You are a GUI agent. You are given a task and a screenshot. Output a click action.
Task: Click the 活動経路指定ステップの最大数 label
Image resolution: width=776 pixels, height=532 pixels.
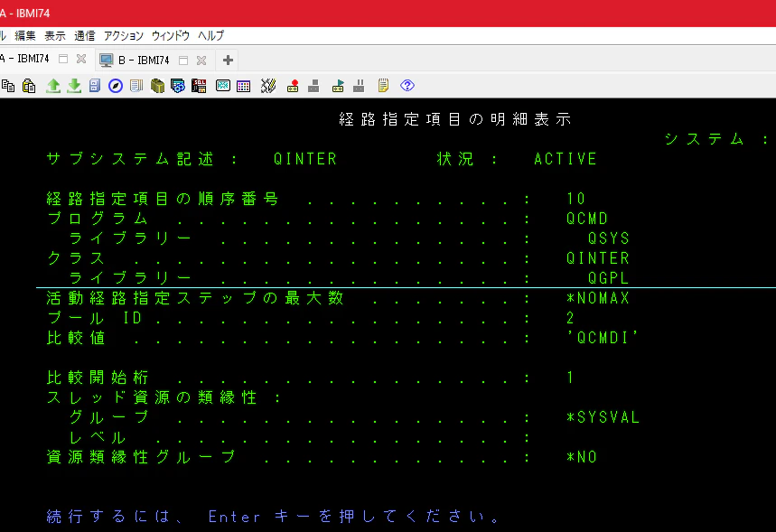click(195, 298)
